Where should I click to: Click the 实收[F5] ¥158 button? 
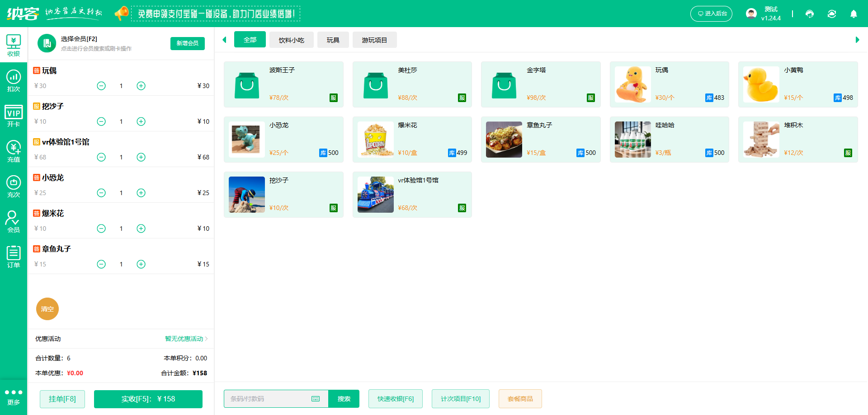[148, 399]
